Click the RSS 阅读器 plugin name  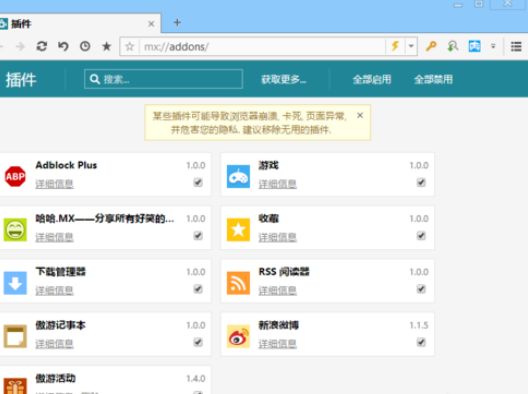pos(284,272)
